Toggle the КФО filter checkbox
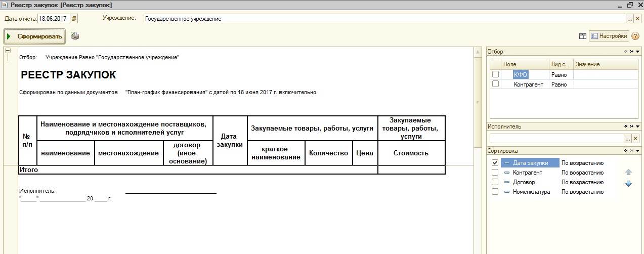The height and width of the screenshot is (254, 644). point(495,74)
